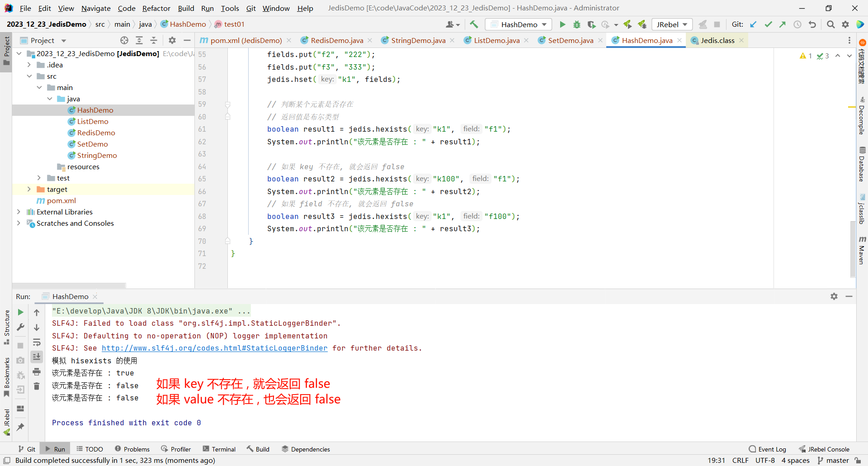Open the Refactor menu
The height and width of the screenshot is (466, 868).
[156, 8]
